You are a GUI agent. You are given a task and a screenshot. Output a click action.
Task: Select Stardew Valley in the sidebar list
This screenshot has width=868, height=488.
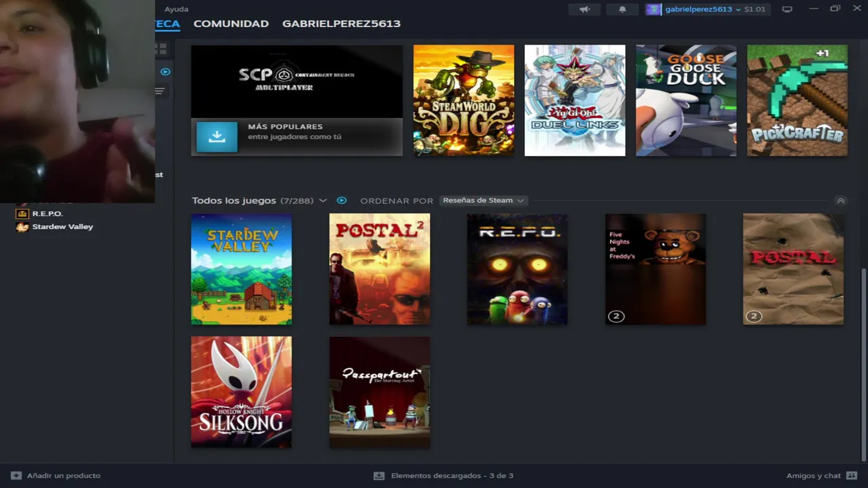click(62, 226)
